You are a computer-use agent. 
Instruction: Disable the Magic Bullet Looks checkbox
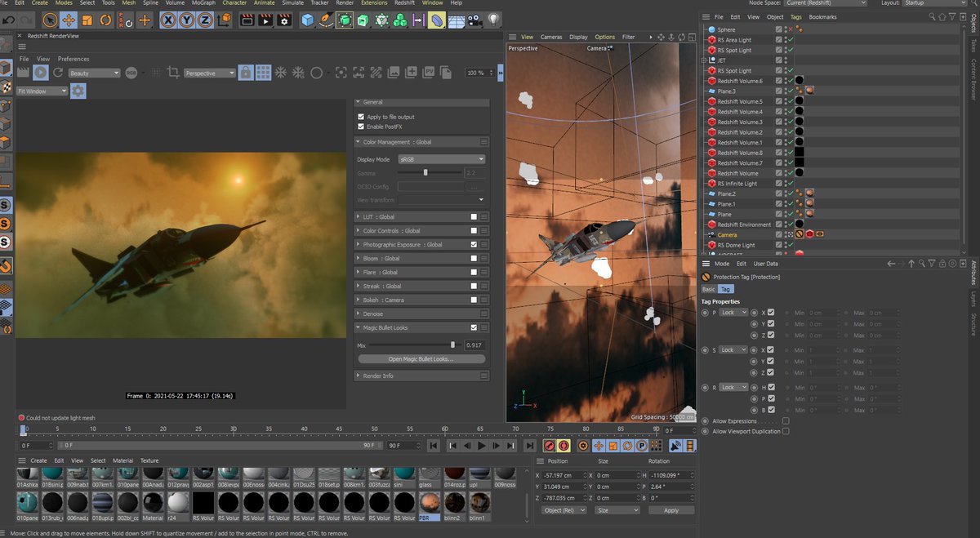tap(474, 327)
